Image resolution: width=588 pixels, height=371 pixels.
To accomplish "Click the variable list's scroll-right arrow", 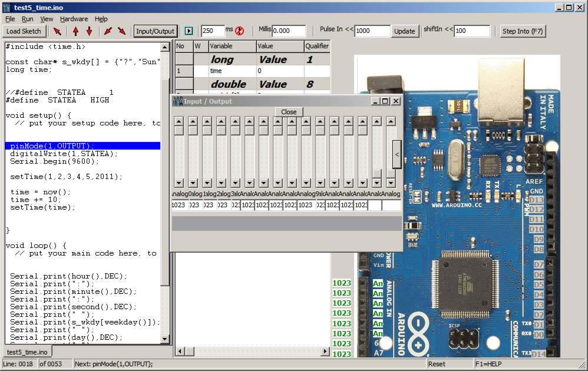I will pyautogui.click(x=325, y=351).
